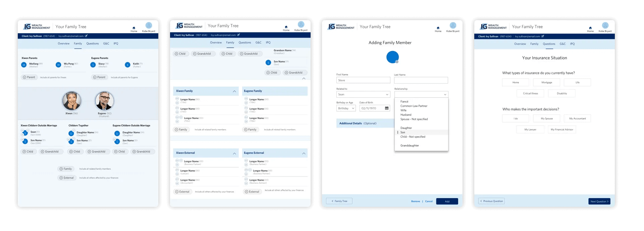Open the Birthday or Age dropdown

pyautogui.click(x=346, y=108)
